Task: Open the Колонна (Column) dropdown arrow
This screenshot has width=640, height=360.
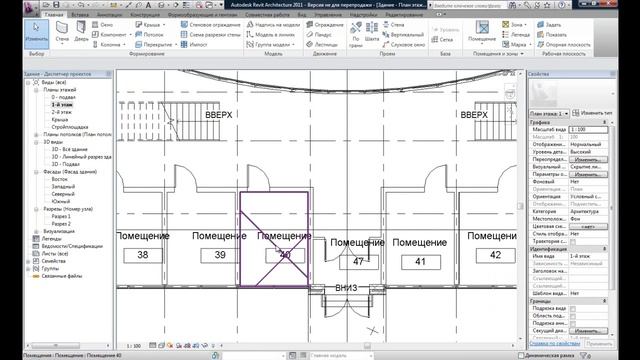Action: (124, 44)
